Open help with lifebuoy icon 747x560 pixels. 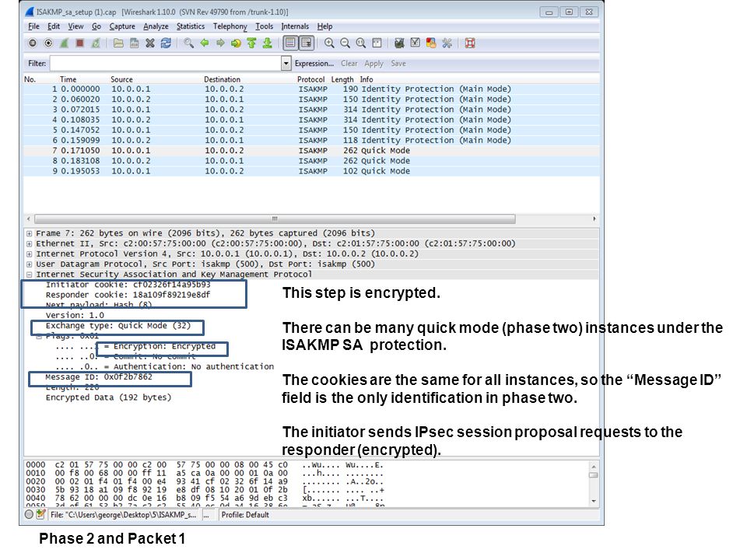[x=470, y=44]
